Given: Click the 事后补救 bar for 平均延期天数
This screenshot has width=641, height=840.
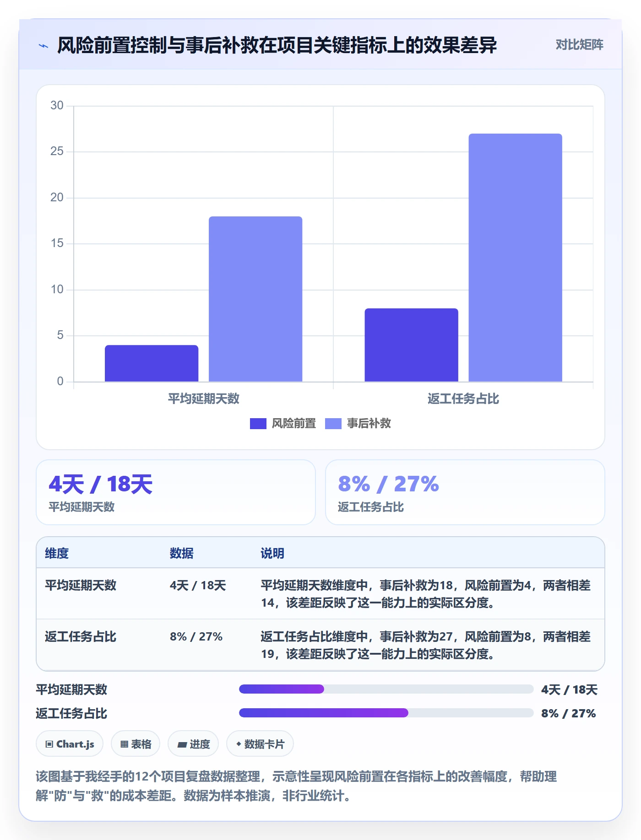Looking at the screenshot, I should point(255,299).
